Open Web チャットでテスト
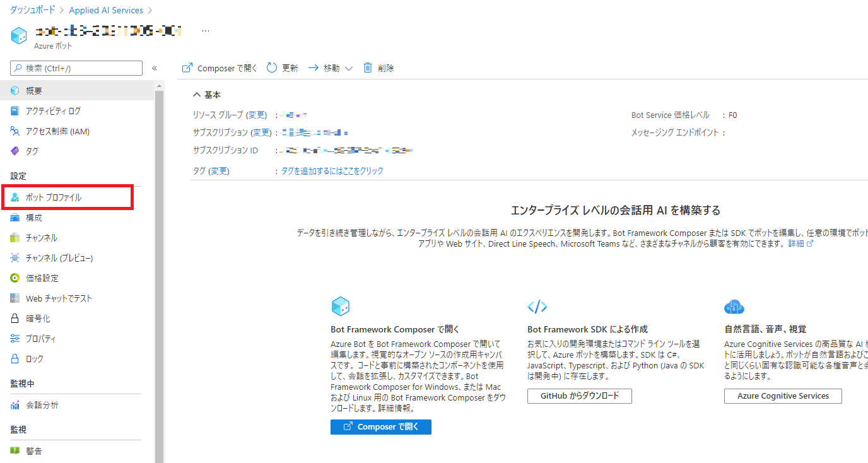 coord(59,298)
